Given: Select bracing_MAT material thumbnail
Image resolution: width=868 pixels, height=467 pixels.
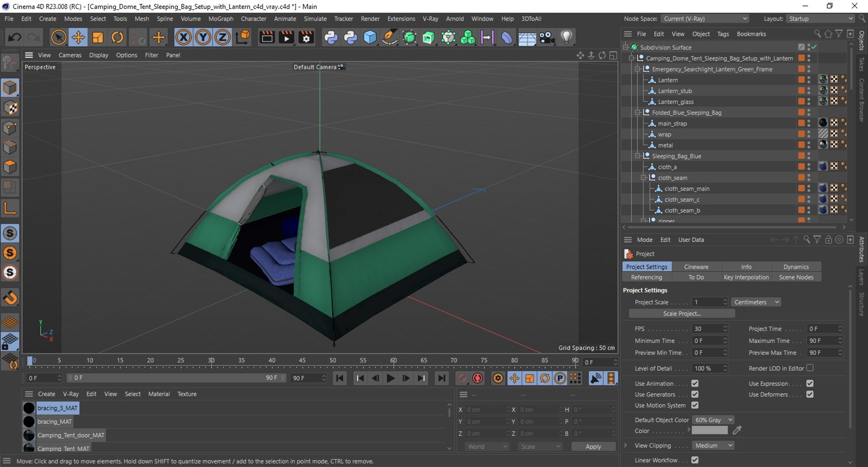Looking at the screenshot, I should pyautogui.click(x=29, y=422).
